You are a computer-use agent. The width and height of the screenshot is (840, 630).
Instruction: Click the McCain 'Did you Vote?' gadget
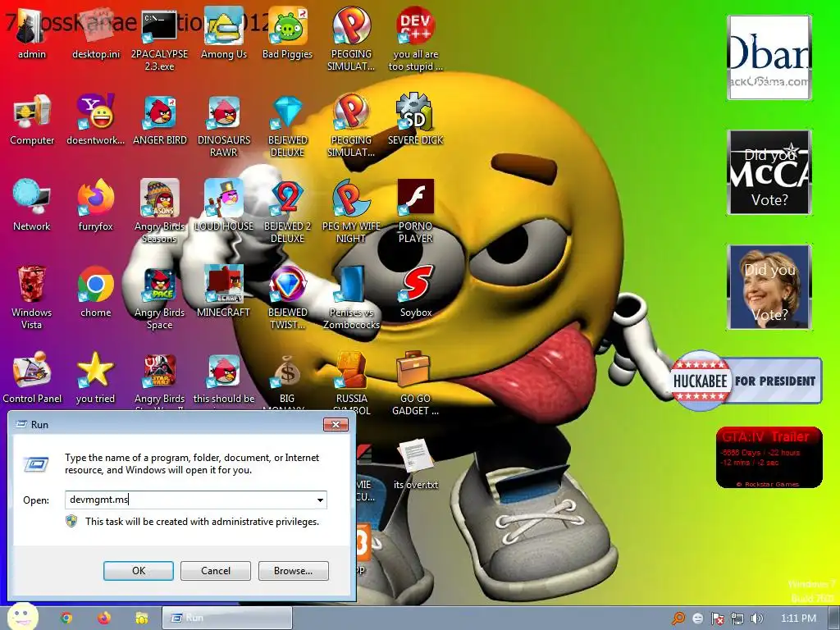coord(769,172)
